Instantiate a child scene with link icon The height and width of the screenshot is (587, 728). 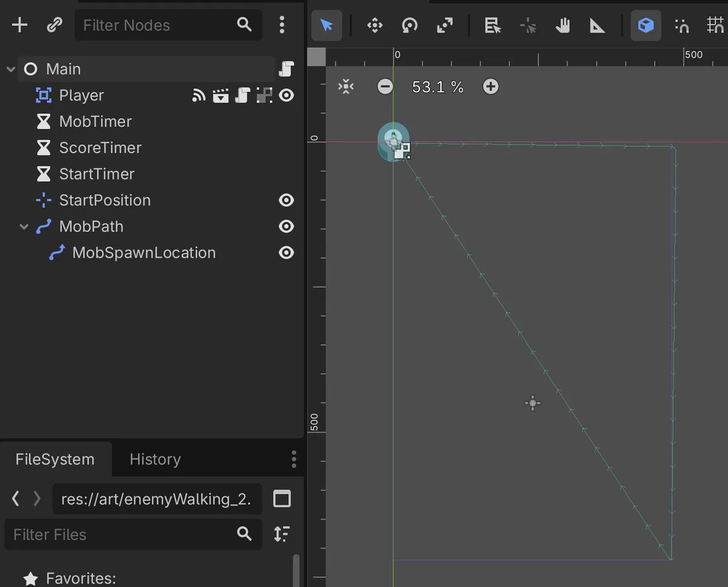[55, 25]
